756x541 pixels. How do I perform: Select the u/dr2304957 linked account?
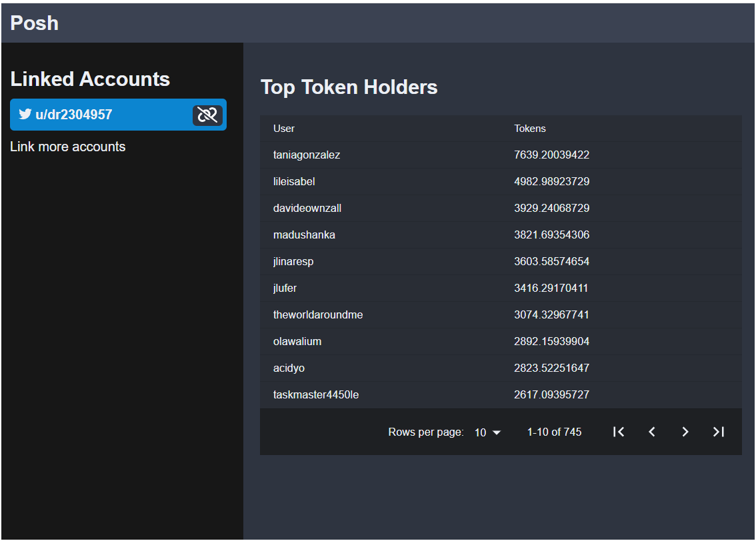pyautogui.click(x=118, y=115)
